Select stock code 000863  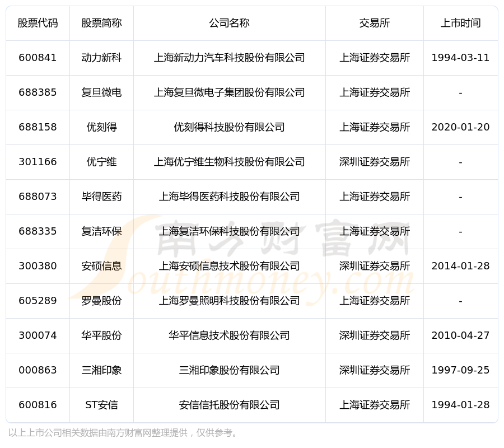click(x=38, y=370)
